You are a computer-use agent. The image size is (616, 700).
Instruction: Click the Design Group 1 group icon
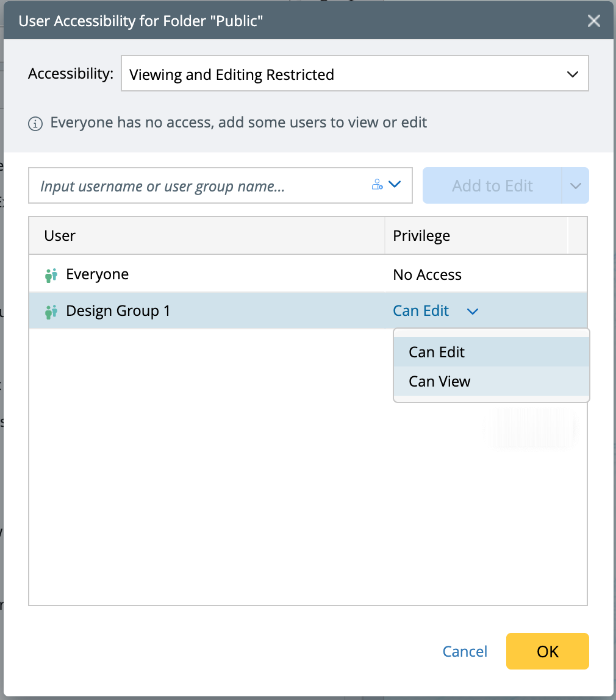tap(51, 312)
